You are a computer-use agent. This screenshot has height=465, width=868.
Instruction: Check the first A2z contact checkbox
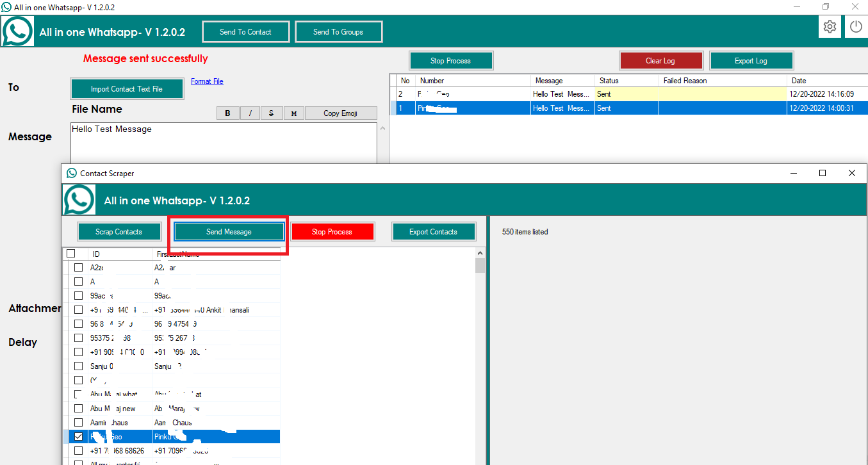tap(79, 268)
